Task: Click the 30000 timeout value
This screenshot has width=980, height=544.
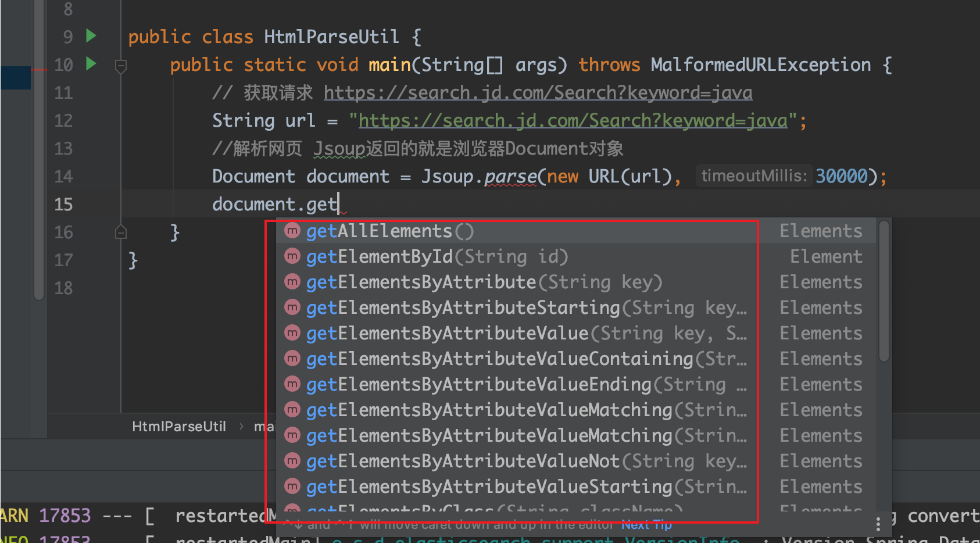Action: pyautogui.click(x=842, y=176)
